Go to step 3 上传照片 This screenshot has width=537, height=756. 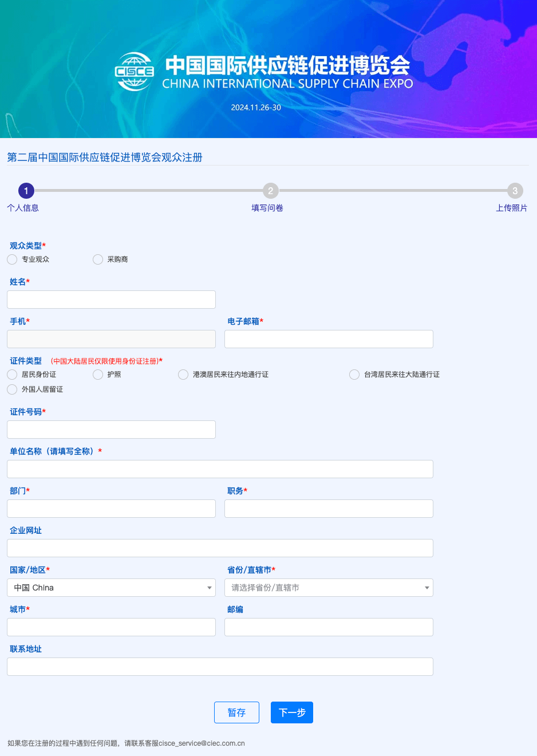point(515,191)
